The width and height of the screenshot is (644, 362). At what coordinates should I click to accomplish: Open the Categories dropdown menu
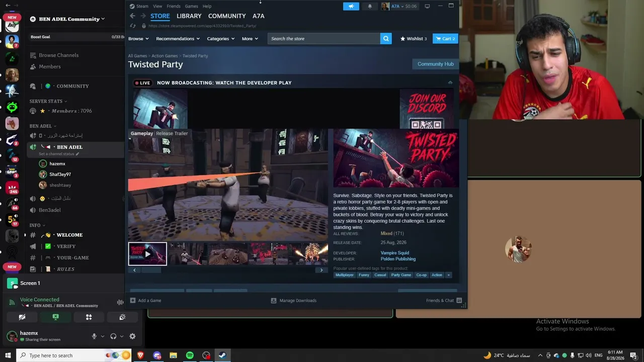(221, 39)
